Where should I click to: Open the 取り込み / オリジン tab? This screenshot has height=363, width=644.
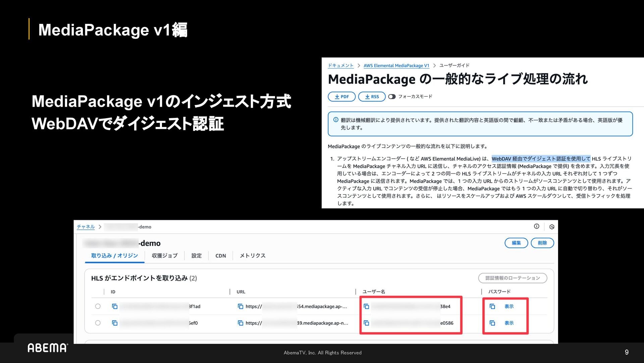pos(114,256)
